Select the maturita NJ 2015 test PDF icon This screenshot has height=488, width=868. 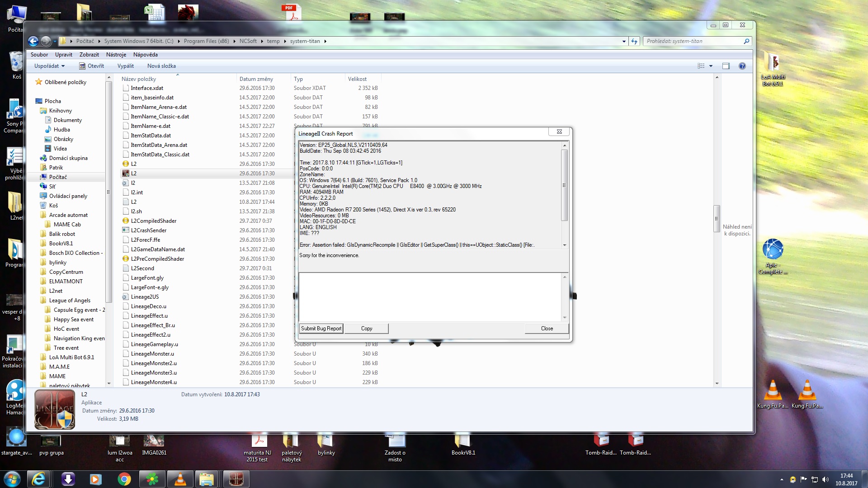pyautogui.click(x=259, y=447)
